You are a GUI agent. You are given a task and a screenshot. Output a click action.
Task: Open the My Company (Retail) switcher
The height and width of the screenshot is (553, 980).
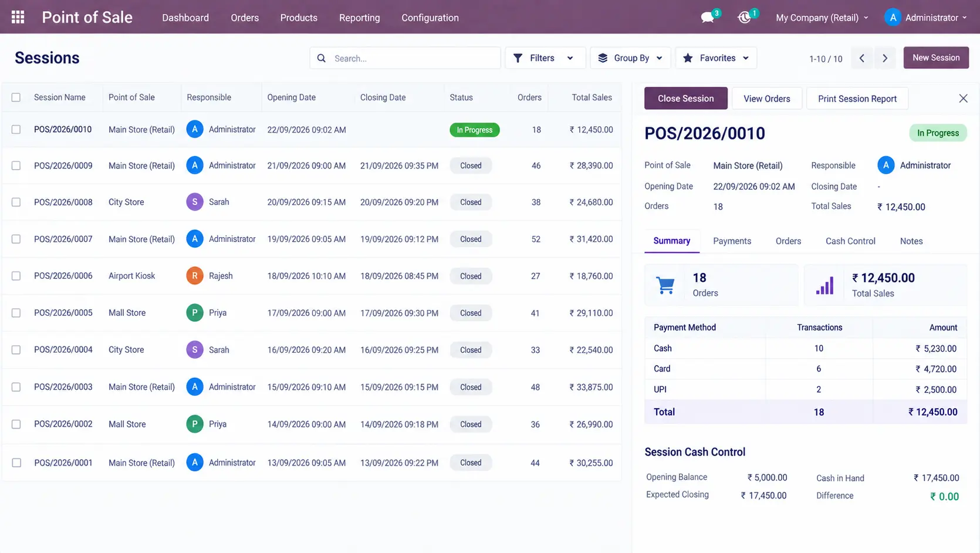coord(822,18)
